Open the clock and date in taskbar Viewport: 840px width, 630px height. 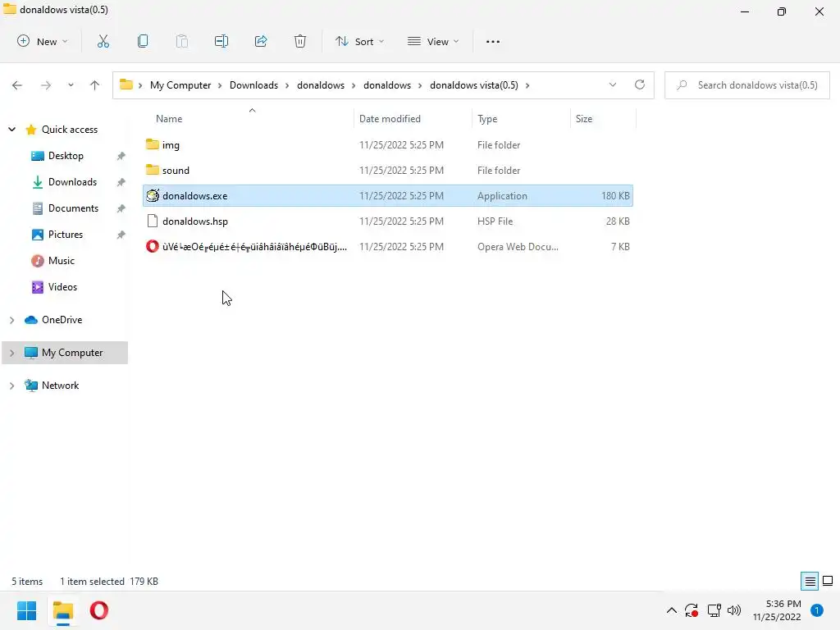pos(777,610)
